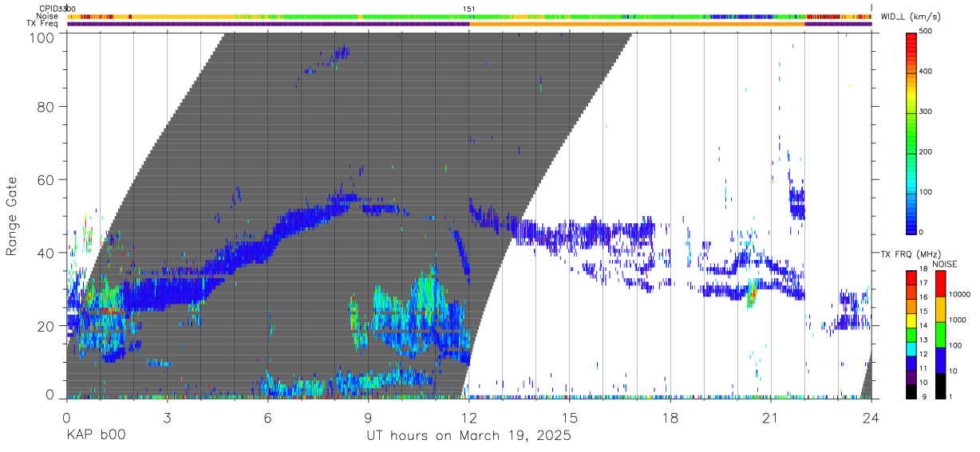This screenshot has height=452, width=980.
Task: Click the "NOISE" legend title
Action: (945, 264)
